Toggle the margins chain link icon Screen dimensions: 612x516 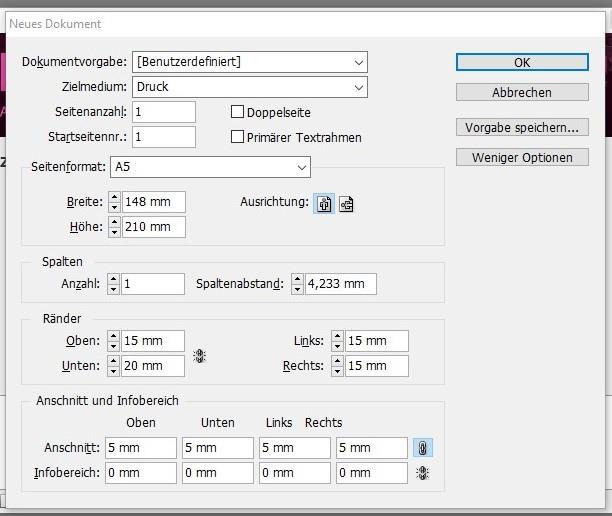click(200, 355)
